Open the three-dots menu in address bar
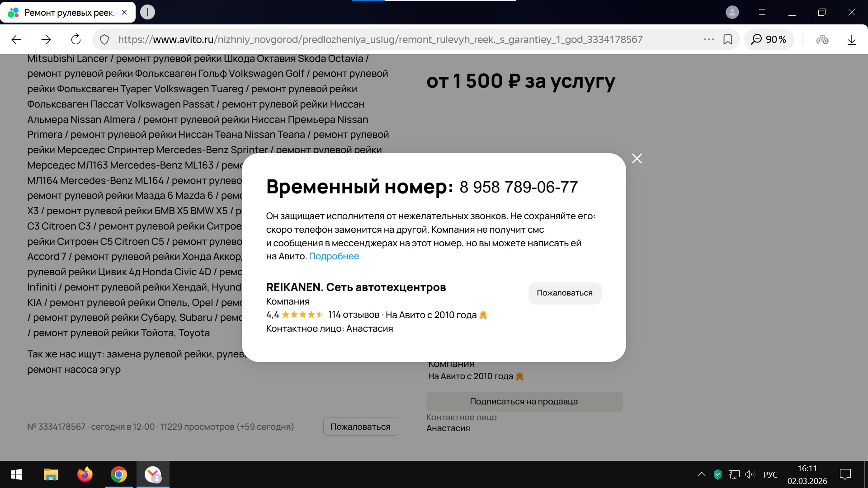The height and width of the screenshot is (488, 868). (x=708, y=40)
